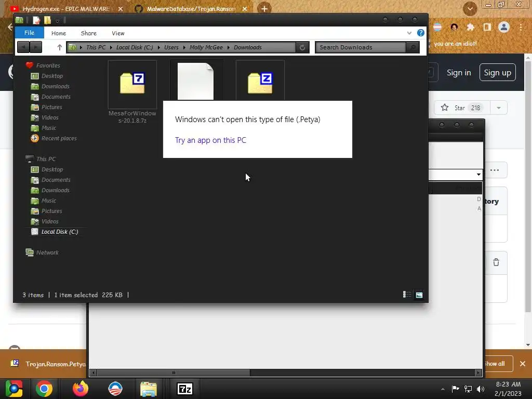Click the Explorer quick access properties icon
Image resolution: width=532 pixels, height=399 pixels.
coord(36,20)
